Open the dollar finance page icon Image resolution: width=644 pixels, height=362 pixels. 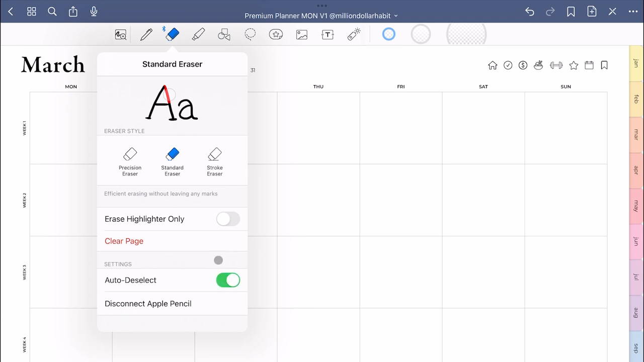click(x=523, y=65)
